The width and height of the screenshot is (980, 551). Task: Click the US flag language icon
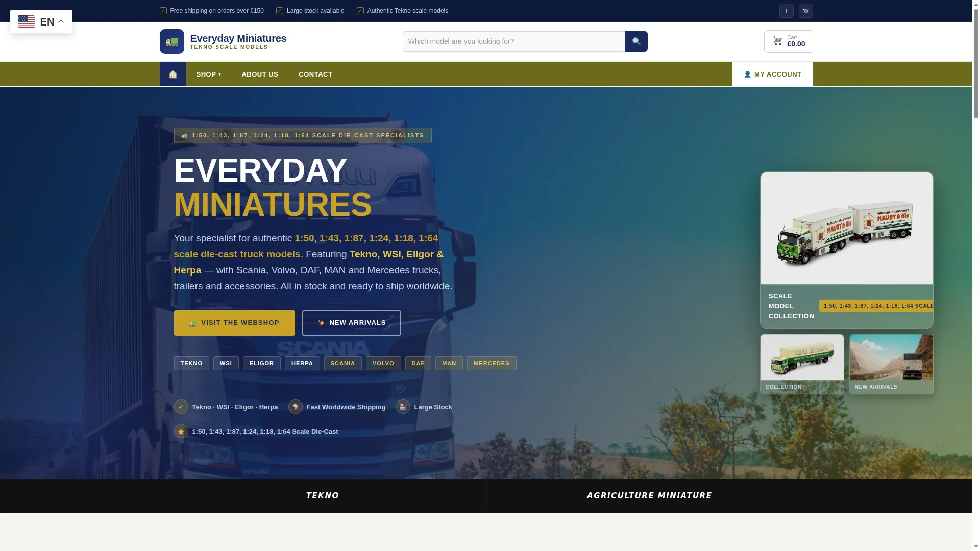coord(26,22)
